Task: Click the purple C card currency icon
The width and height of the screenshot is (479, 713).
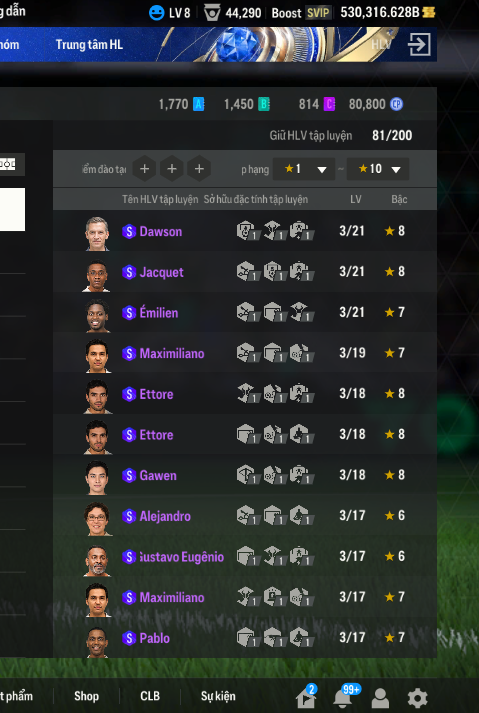Action: point(329,104)
